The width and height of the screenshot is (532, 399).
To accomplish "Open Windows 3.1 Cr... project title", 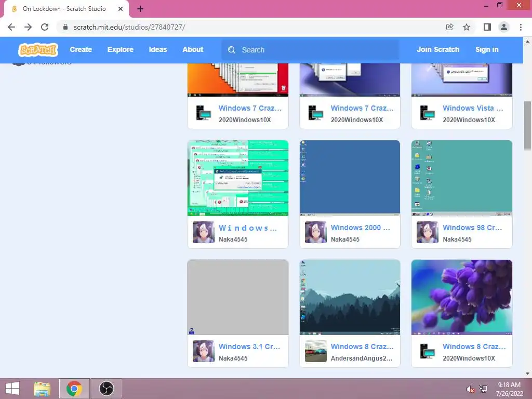I will pos(249,347).
